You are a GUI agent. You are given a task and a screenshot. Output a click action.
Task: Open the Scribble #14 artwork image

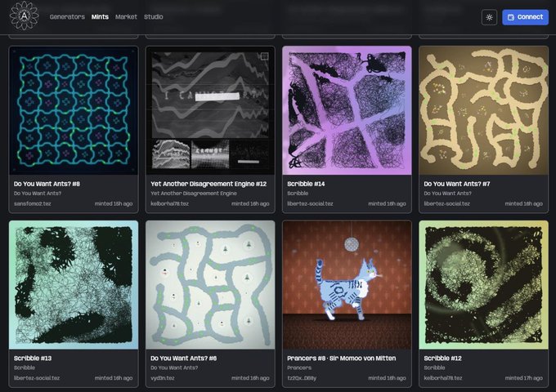pos(347,110)
